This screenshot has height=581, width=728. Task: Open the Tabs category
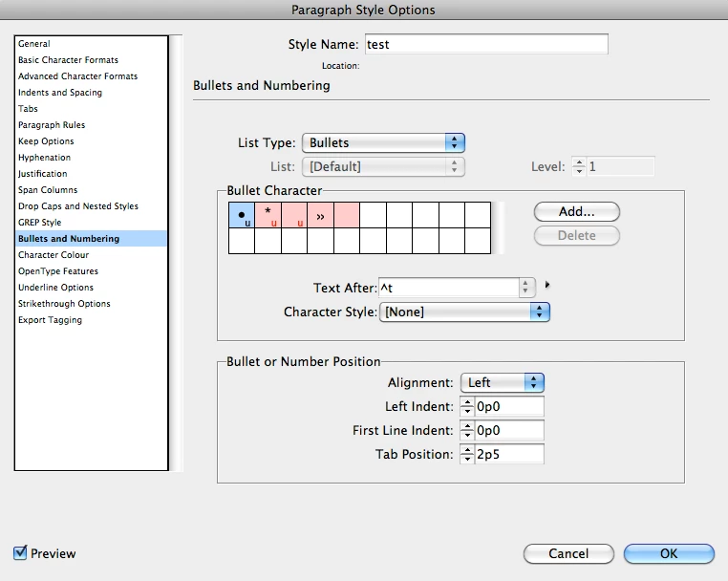[91, 109]
